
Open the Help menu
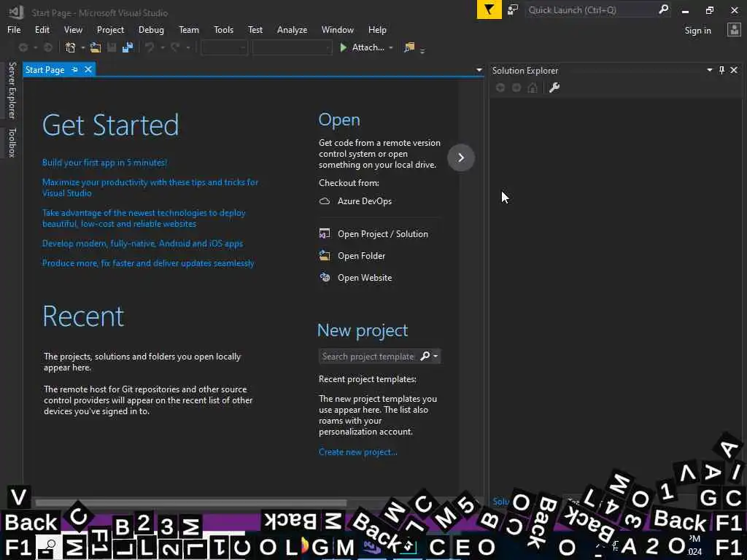[377, 29]
